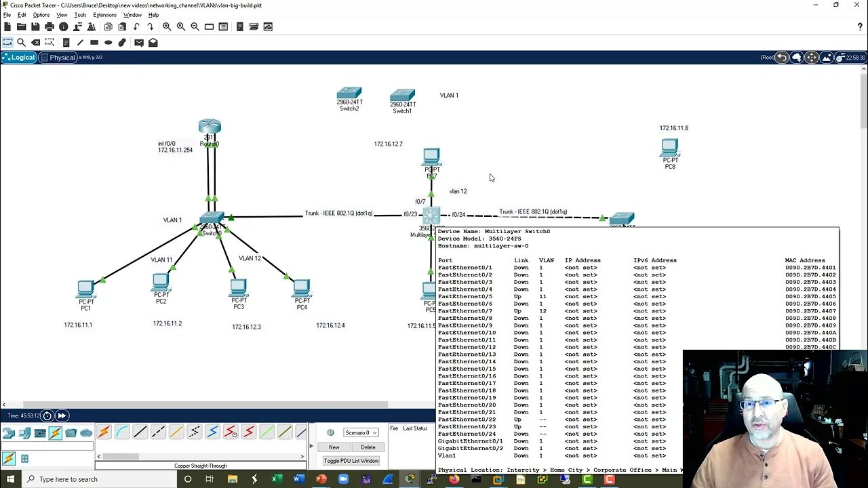Click the Back navigation arrow near Root
The height and width of the screenshot is (488, 868).
tap(782, 58)
